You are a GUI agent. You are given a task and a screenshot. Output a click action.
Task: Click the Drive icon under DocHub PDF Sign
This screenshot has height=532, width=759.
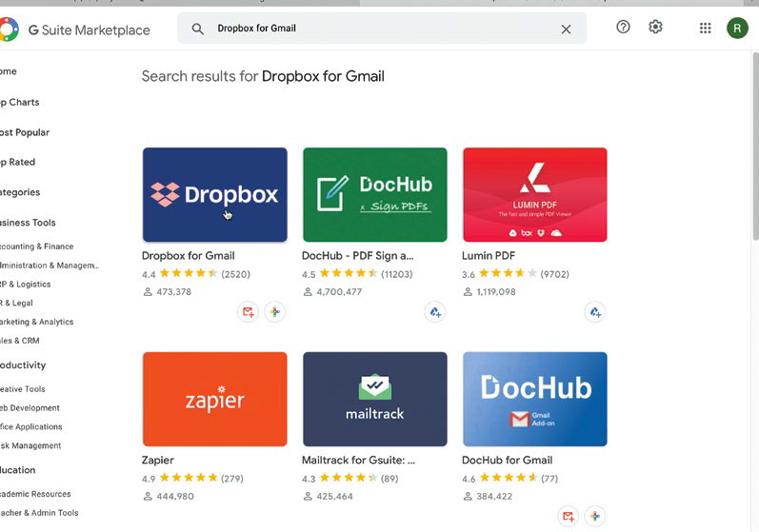click(435, 312)
